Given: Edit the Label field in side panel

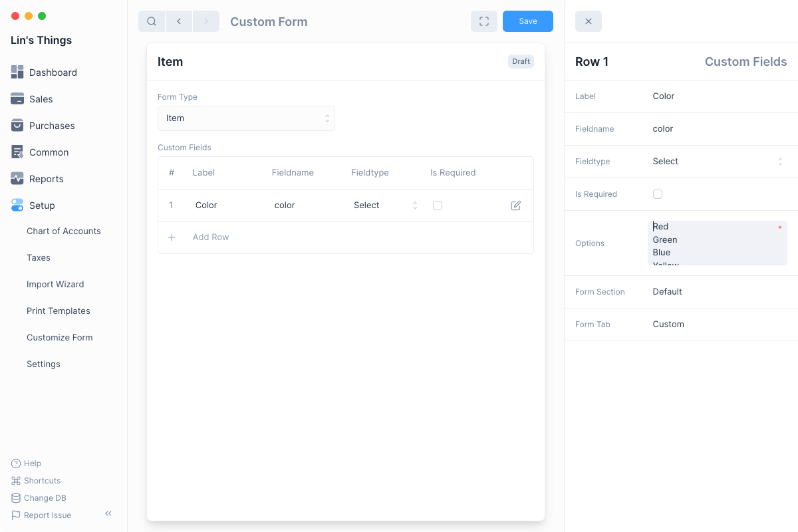Looking at the screenshot, I should tap(717, 96).
